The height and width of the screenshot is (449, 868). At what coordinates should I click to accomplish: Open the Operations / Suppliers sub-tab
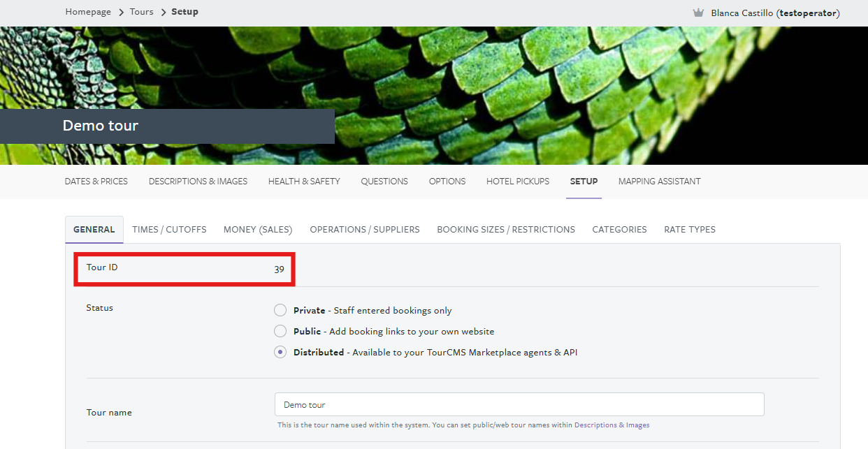coord(365,230)
